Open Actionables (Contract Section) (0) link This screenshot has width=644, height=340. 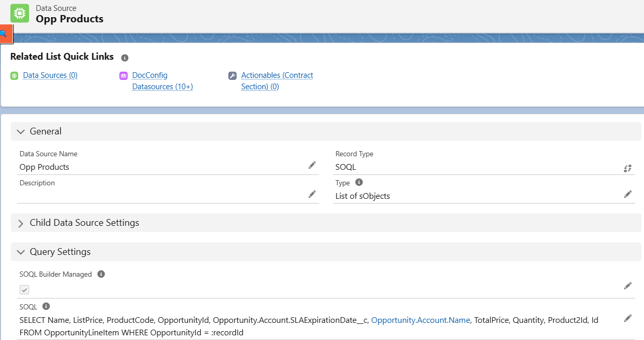(277, 81)
